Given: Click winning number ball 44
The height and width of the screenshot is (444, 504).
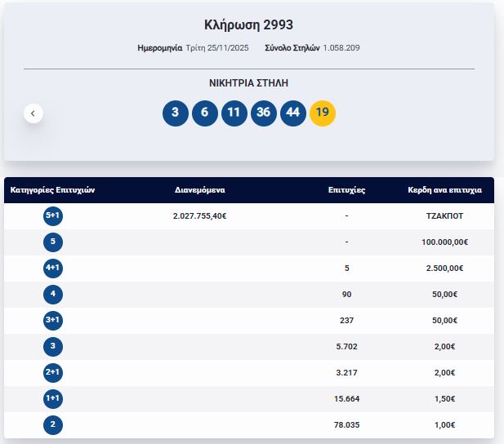Looking at the screenshot, I should point(292,113).
